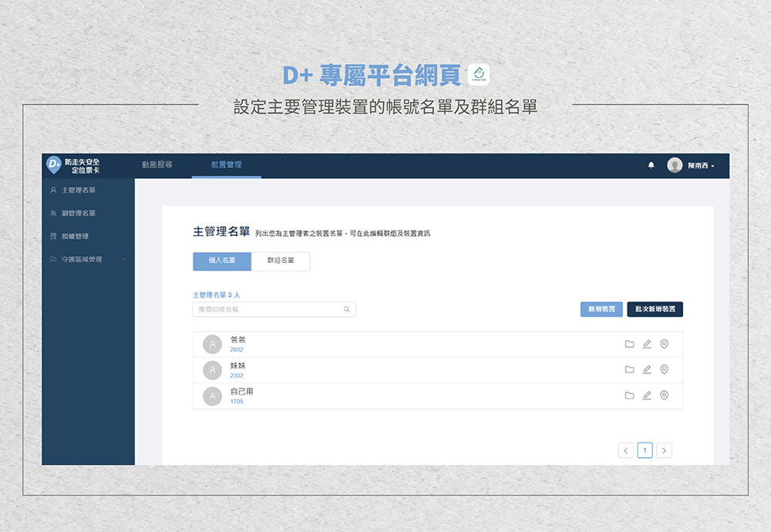Edit the 妹妹 device entry
The height and width of the screenshot is (532, 771).
647,369
